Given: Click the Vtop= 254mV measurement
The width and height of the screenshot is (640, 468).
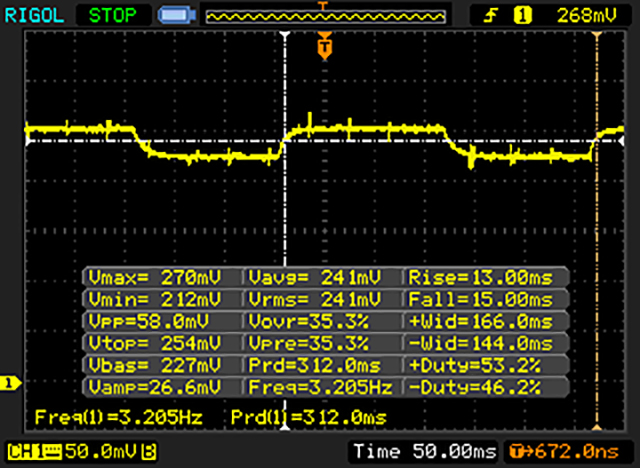Looking at the screenshot, I should click(x=155, y=344).
